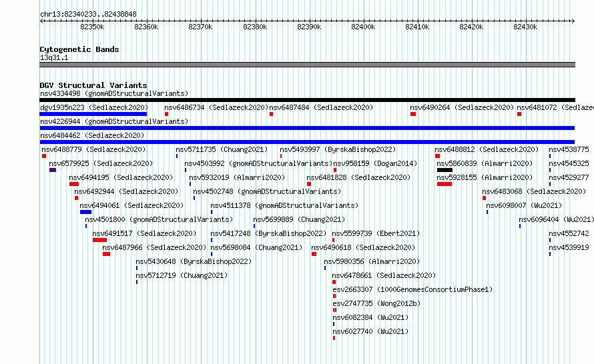Click the chr13:82340233..82438848 coordinate label
This screenshot has width=594, height=364.
(88, 14)
